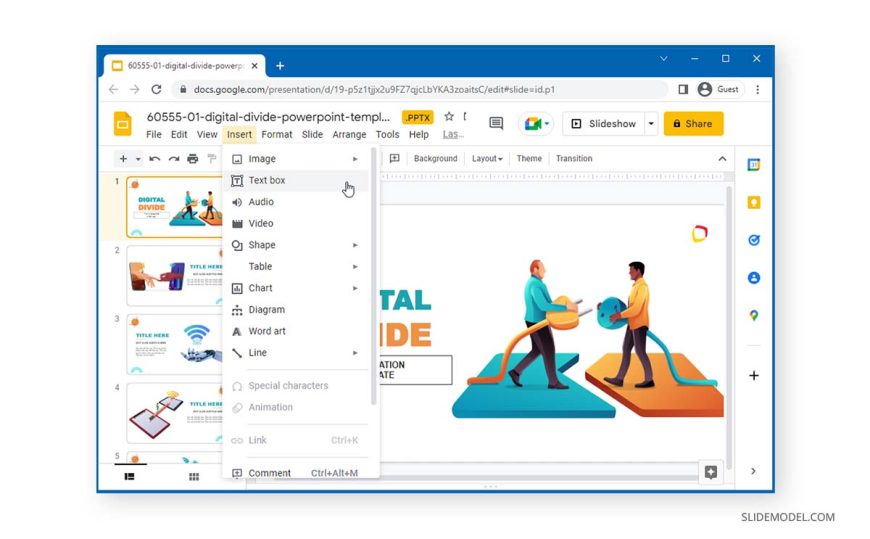Choose Comment from Insert menu
This screenshot has width=870, height=539.
point(297,472)
